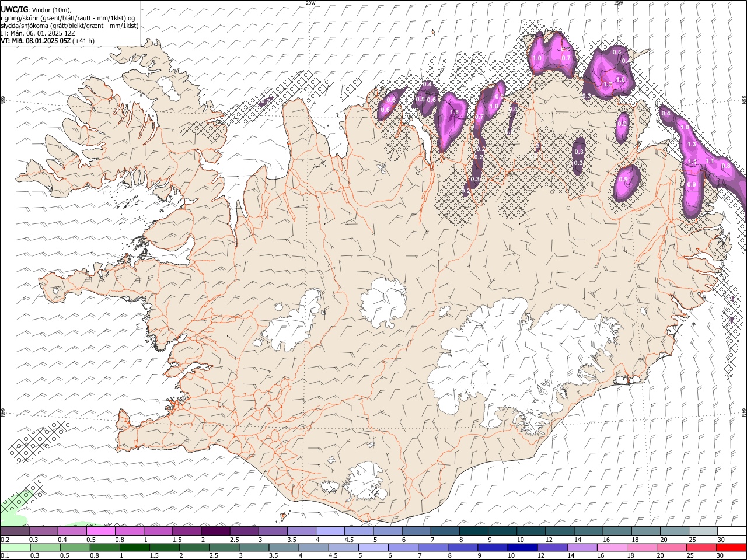Select bottom legend light green swatch between 0.1 and 0.3

point(15,547)
